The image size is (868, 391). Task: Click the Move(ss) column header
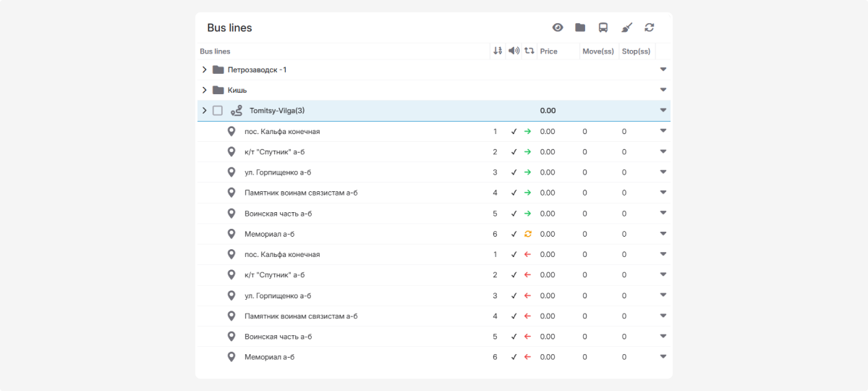(x=597, y=51)
